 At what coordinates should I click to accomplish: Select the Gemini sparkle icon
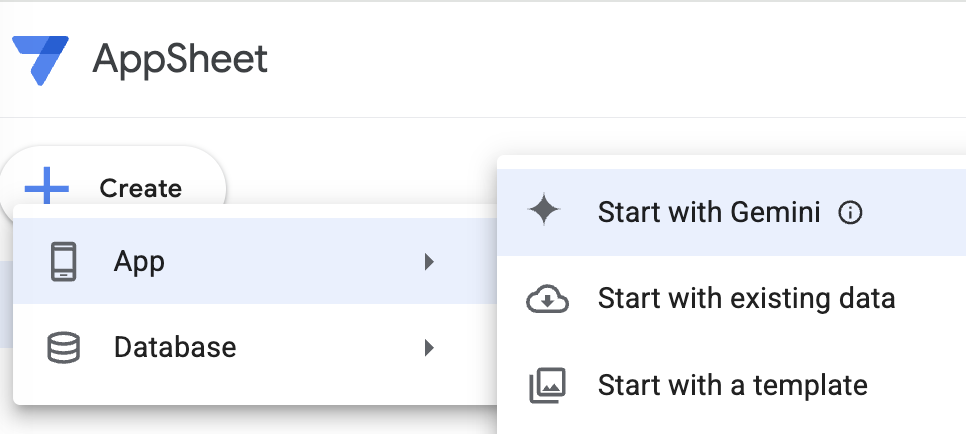(545, 212)
